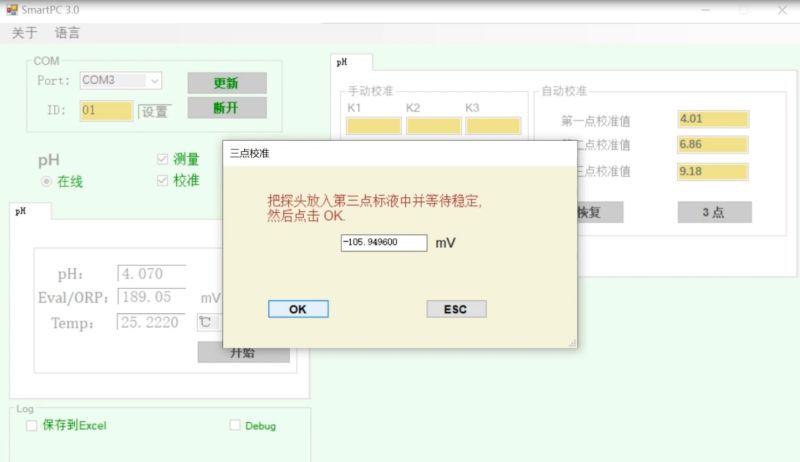Click the ID field containing 01
This screenshot has height=462, width=800.
point(105,111)
